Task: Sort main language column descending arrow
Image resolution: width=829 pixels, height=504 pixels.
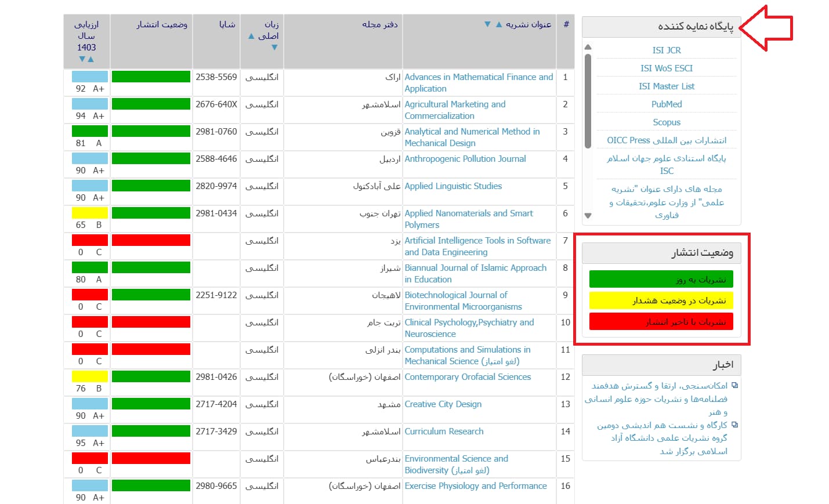Action: tap(274, 48)
